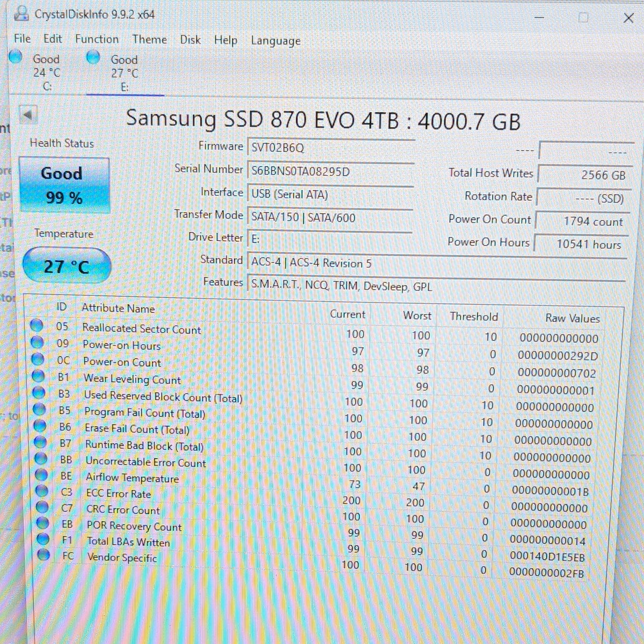Click the Standard field ACS-4 Revision 5
Image resolution: width=644 pixels, height=644 pixels.
pyautogui.click(x=436, y=264)
